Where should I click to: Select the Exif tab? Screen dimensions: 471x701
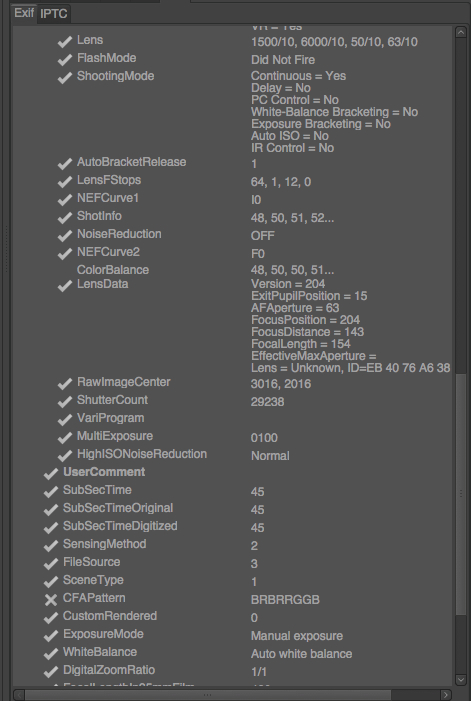pyautogui.click(x=24, y=13)
